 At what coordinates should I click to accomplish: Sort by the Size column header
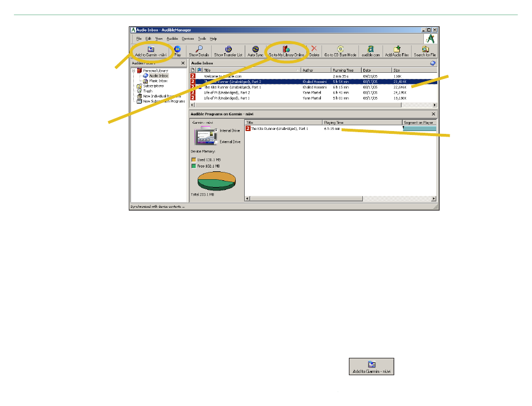[414, 70]
